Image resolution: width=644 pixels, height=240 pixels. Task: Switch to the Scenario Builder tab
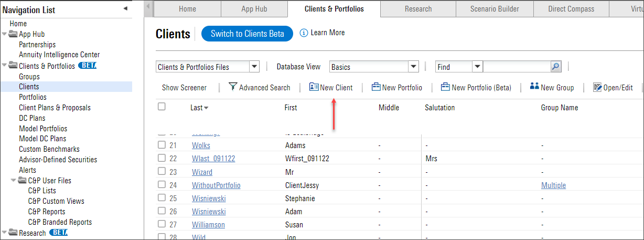(x=495, y=9)
